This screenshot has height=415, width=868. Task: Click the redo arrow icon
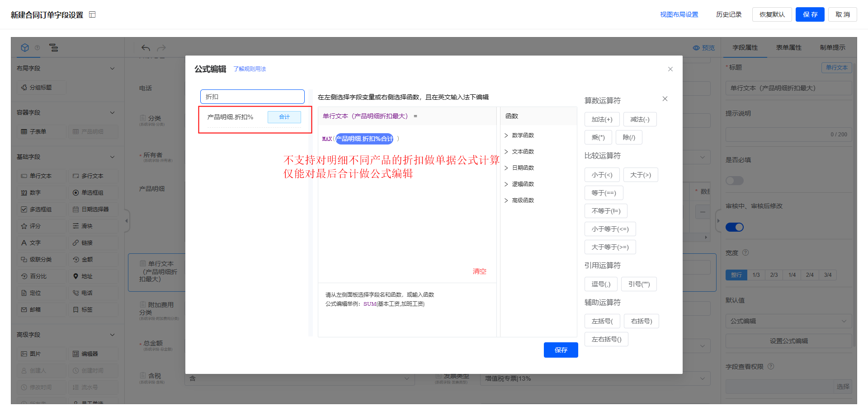click(x=161, y=48)
